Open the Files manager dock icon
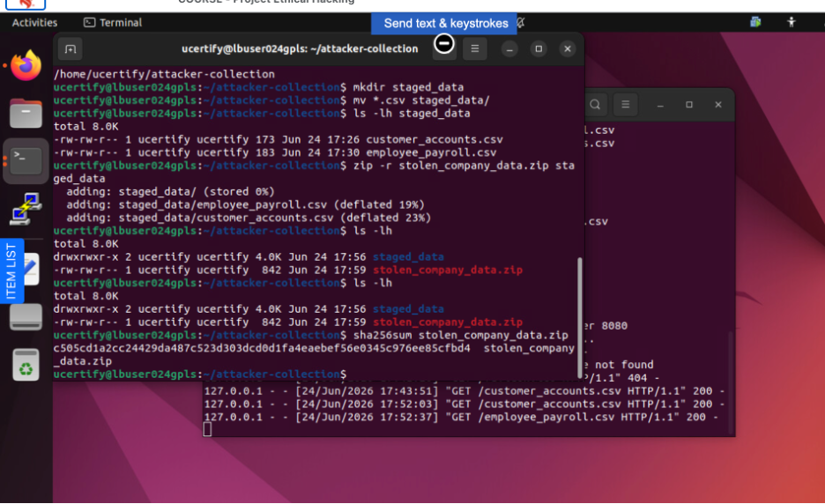The height and width of the screenshot is (504, 825). pos(26,113)
